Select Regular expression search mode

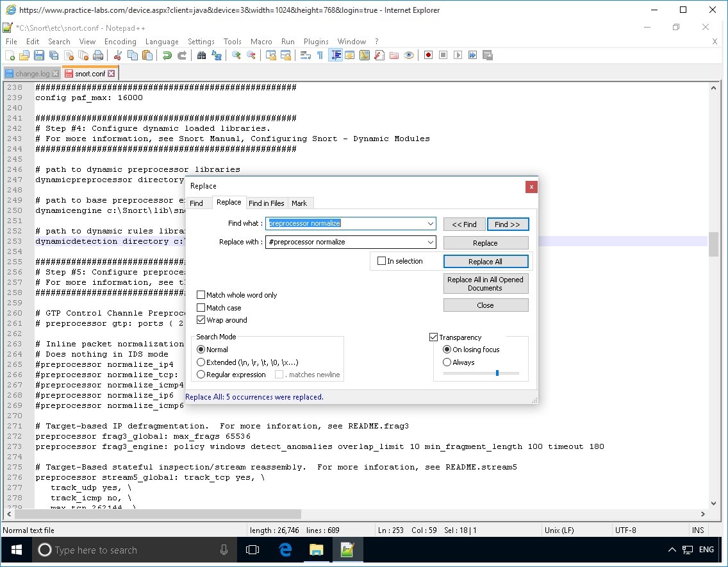coord(201,375)
